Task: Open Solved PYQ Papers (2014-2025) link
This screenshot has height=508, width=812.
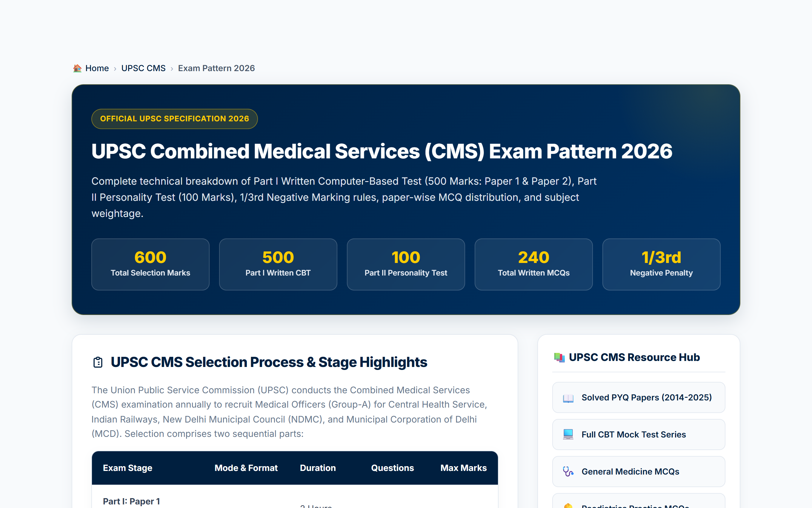Action: coord(639,397)
